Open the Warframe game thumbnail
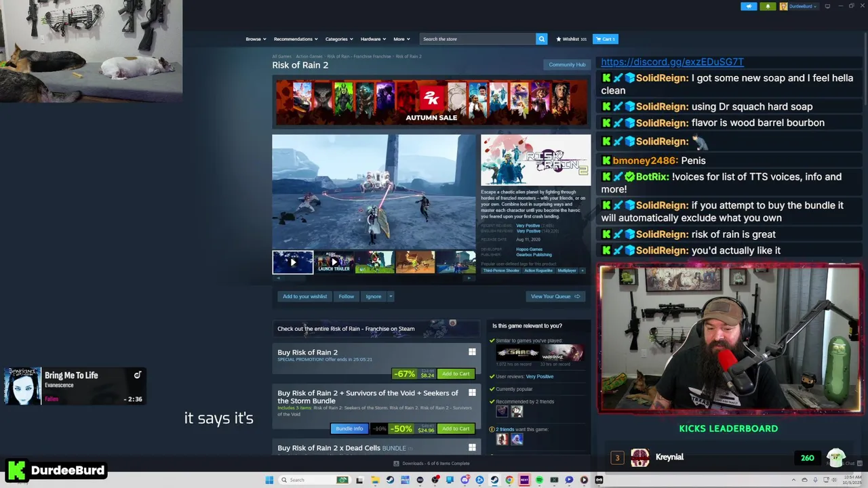This screenshot has width=868, height=488. pyautogui.click(x=561, y=352)
